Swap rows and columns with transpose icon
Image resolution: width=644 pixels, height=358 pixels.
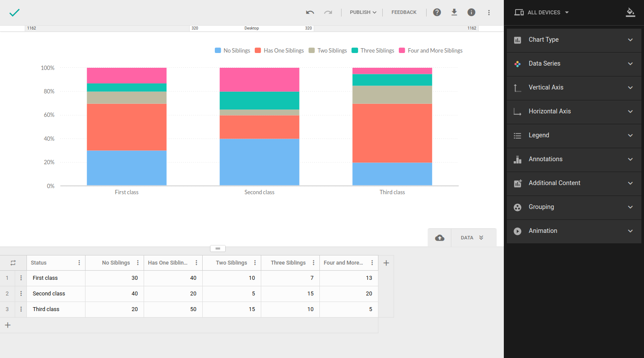(13, 263)
